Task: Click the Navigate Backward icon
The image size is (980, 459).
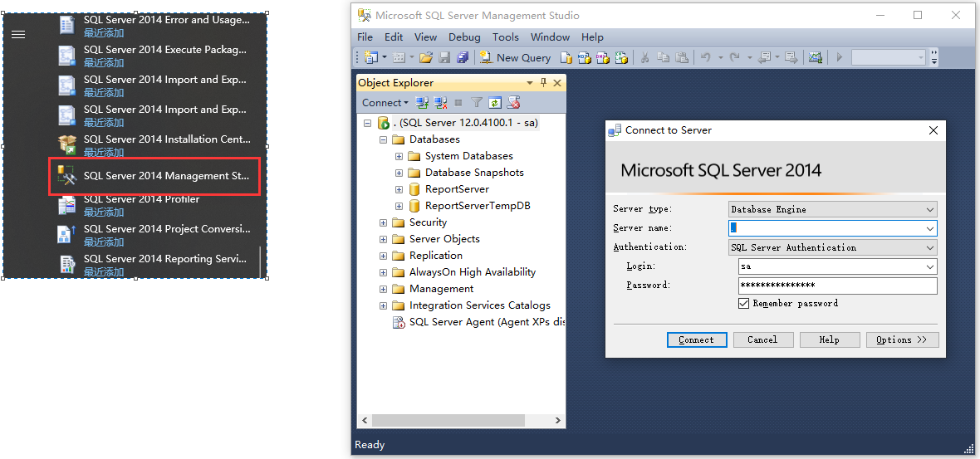Action: (764, 57)
